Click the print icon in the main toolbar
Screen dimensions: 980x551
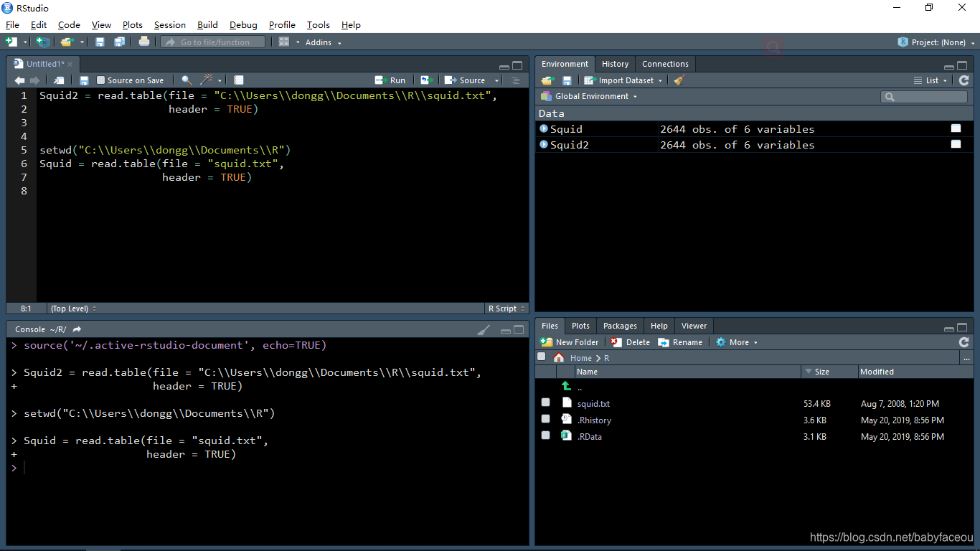click(144, 42)
